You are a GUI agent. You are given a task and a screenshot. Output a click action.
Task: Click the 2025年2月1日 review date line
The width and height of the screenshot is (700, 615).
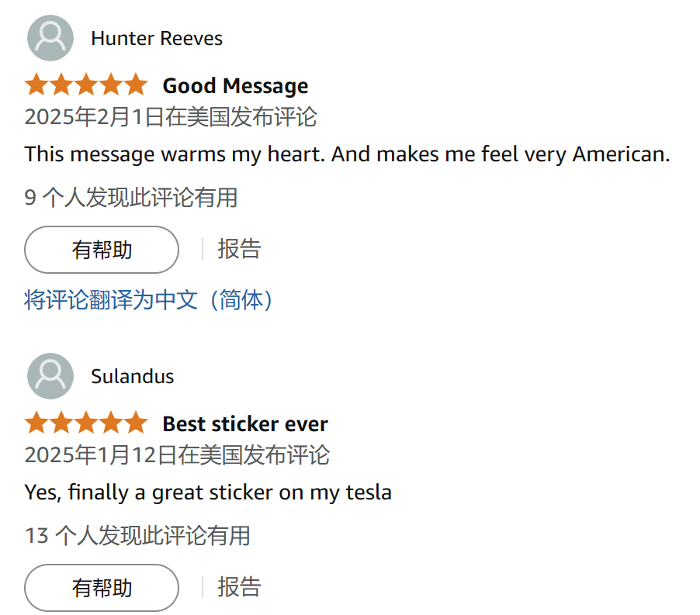pos(171,117)
